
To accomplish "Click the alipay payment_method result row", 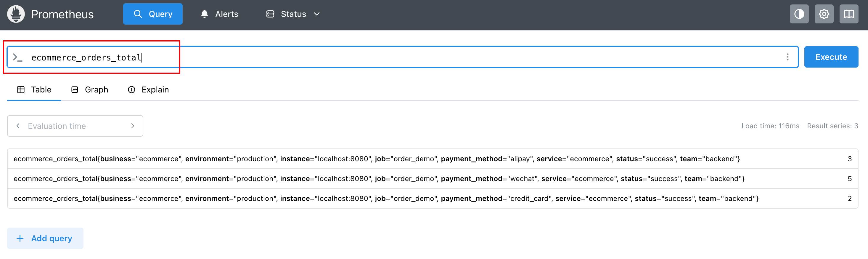I will click(376, 159).
